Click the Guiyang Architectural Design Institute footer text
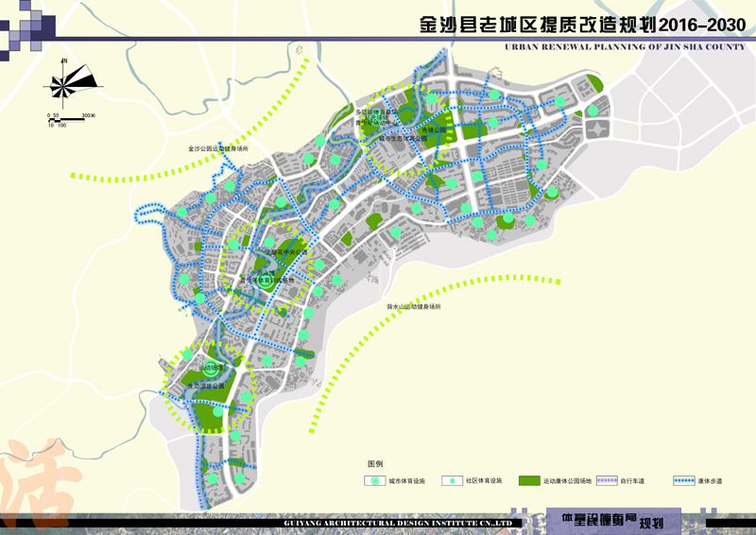Screen dimensions: 756x535 pos(397,522)
